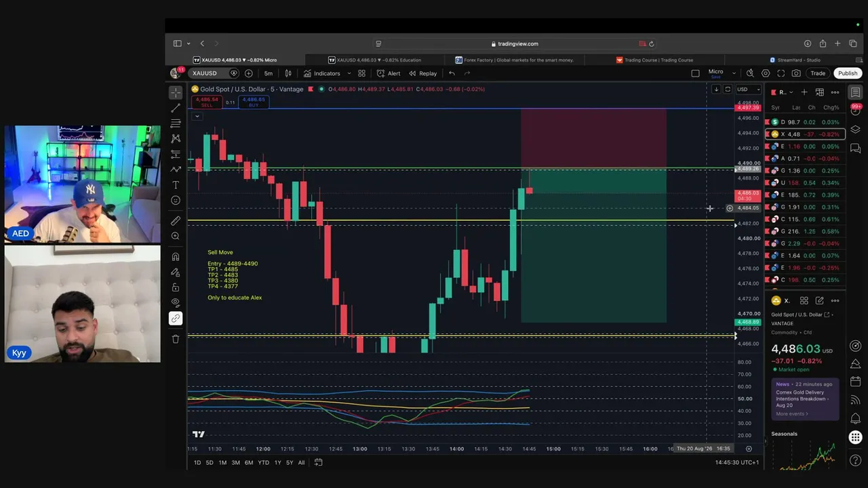
Task: Open the emoji and icons tool
Action: point(176,201)
